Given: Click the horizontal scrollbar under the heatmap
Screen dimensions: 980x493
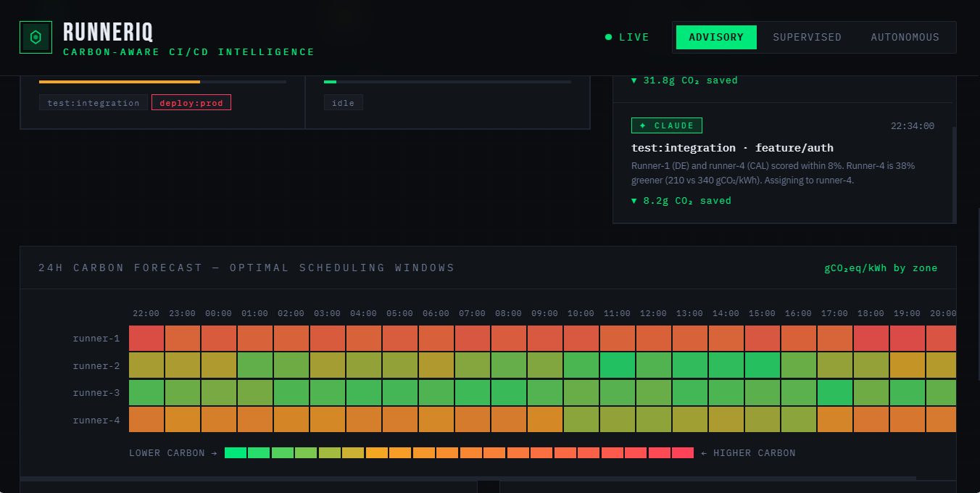Looking at the screenshot, I should (468, 478).
